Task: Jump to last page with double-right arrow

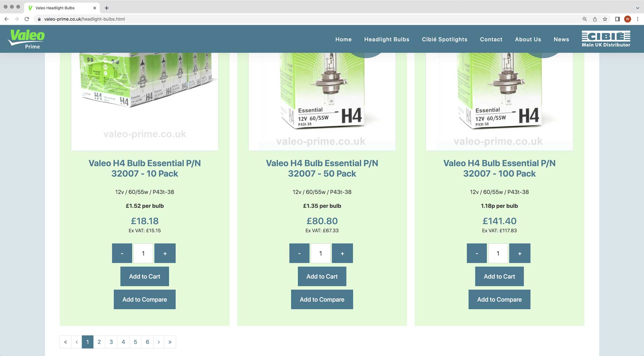Action: click(170, 342)
